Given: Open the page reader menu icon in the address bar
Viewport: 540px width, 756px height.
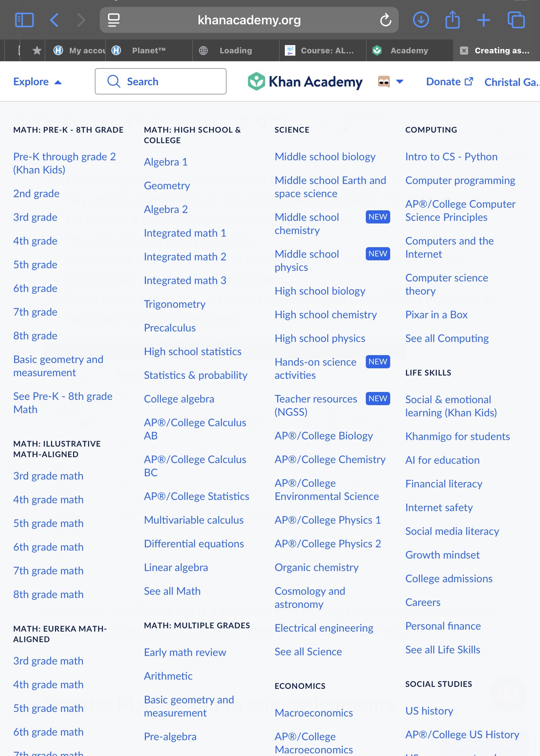Looking at the screenshot, I should pyautogui.click(x=114, y=20).
